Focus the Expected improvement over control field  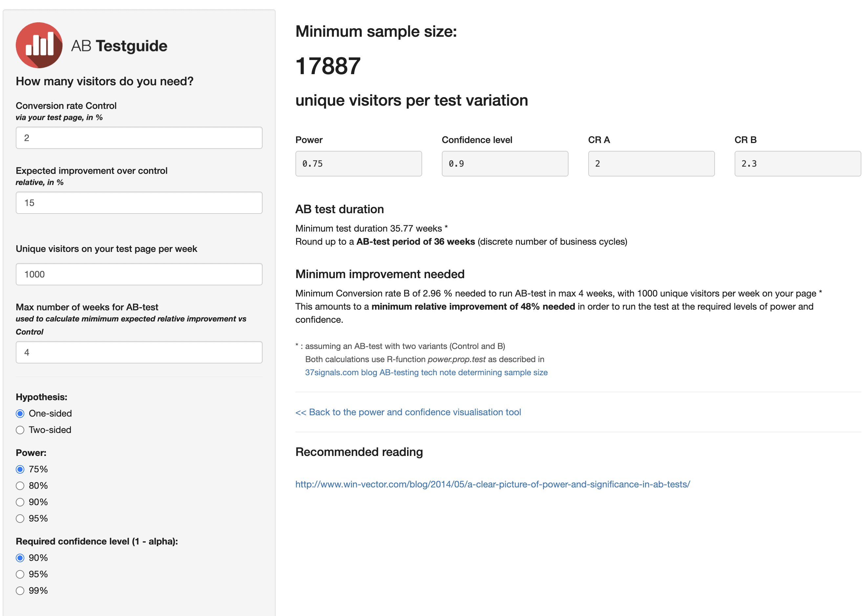coord(139,203)
